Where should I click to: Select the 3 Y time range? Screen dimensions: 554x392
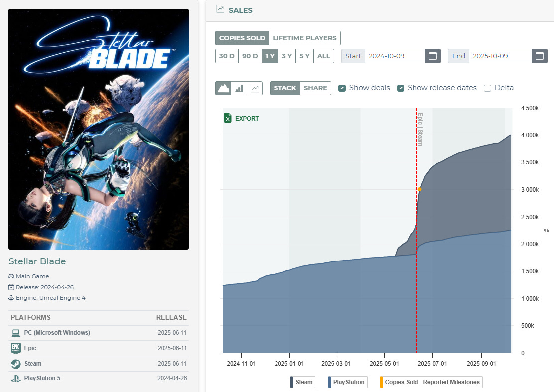[286, 56]
